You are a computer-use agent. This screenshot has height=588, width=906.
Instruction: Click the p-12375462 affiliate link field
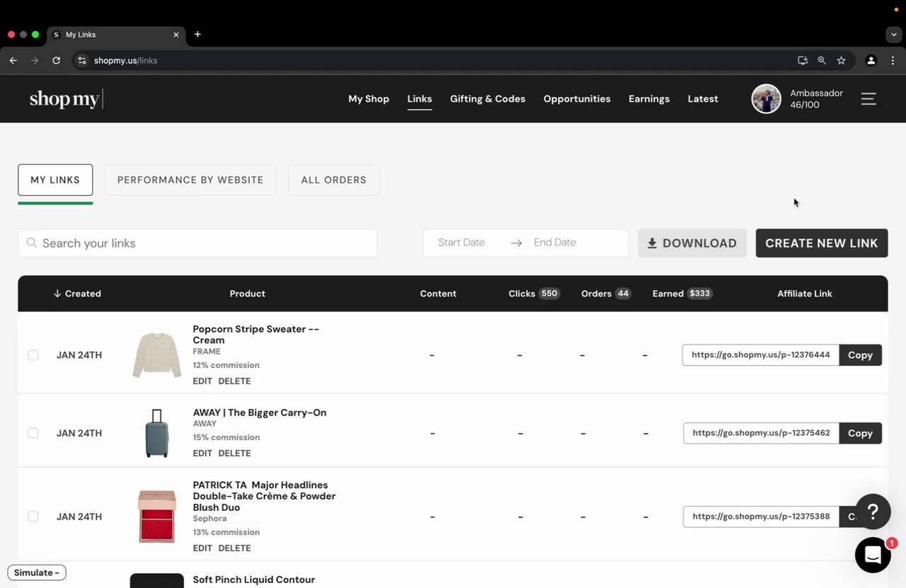761,433
